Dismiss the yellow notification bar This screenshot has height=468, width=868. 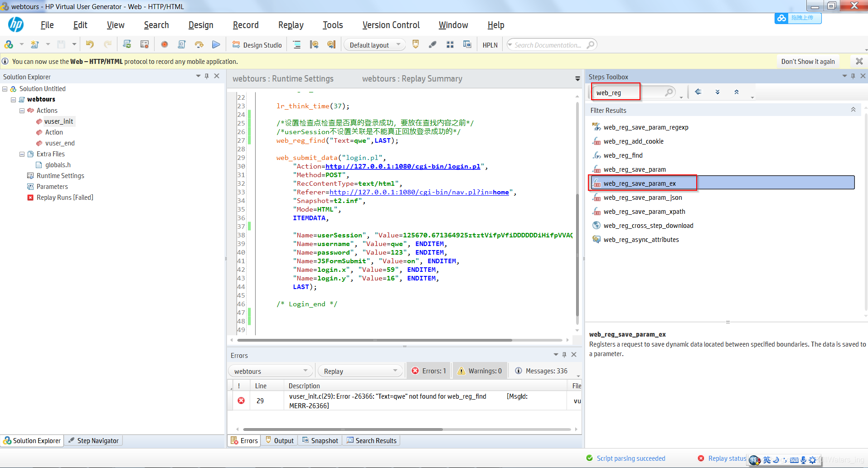pos(859,61)
